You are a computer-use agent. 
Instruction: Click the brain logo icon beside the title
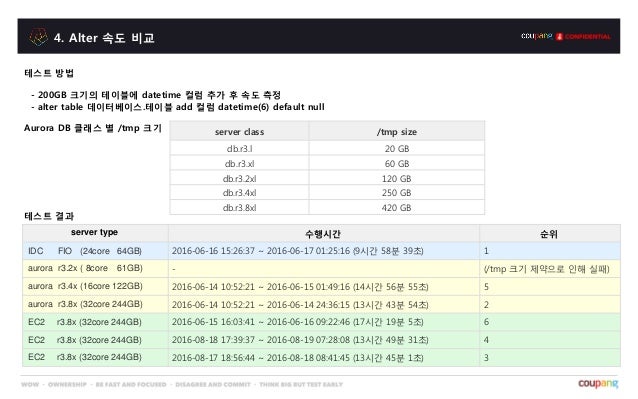coord(38,37)
